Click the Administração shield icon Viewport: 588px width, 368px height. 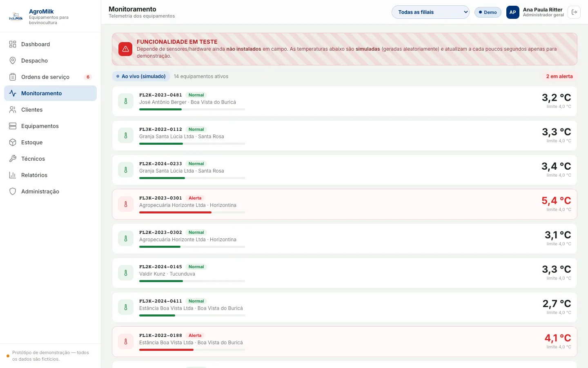pos(13,191)
